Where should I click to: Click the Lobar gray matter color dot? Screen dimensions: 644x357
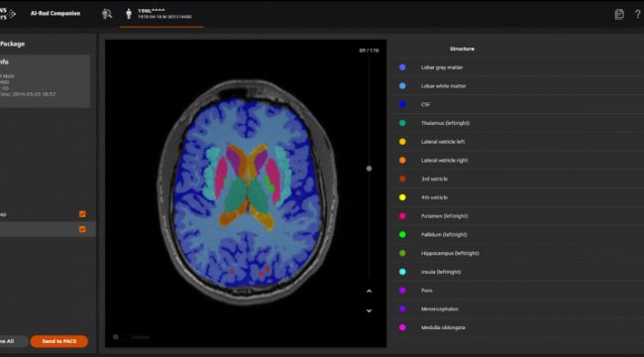click(x=402, y=67)
